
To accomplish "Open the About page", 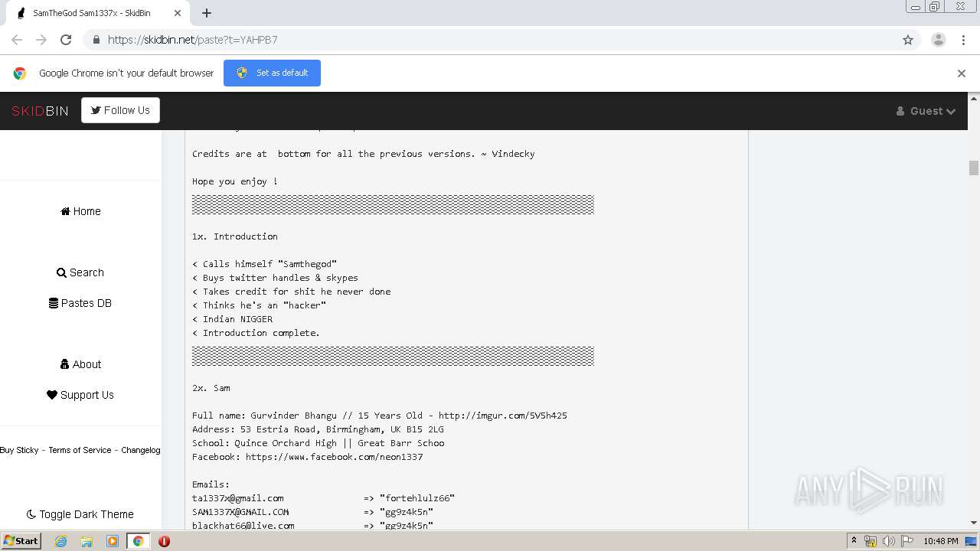I will pyautogui.click(x=80, y=364).
